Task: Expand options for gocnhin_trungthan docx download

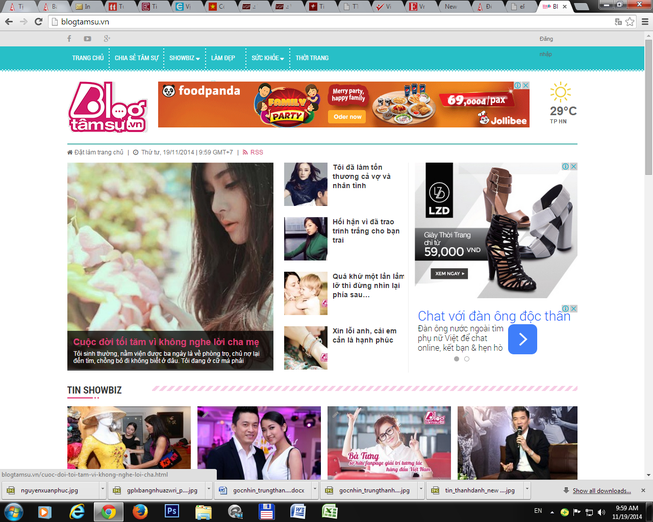Action: pyautogui.click(x=315, y=490)
